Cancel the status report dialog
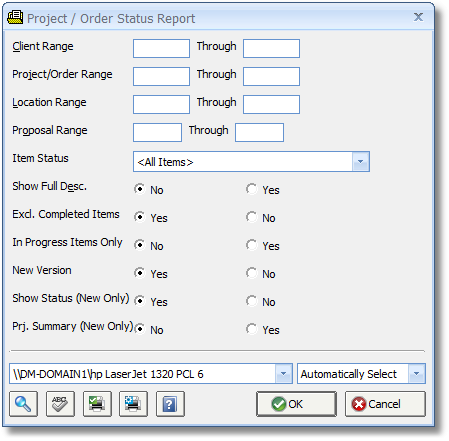The height and width of the screenshot is (441, 449). pyautogui.click(x=385, y=404)
